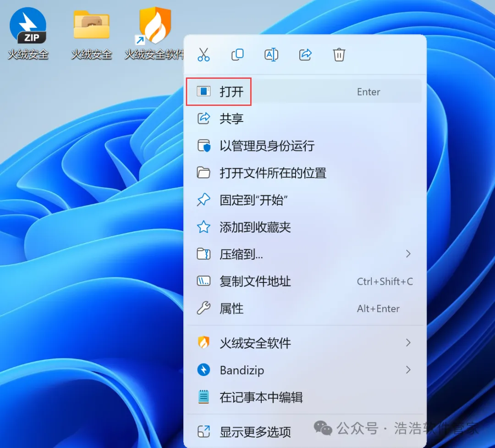Open the Bandizip submenu entry

point(305,370)
